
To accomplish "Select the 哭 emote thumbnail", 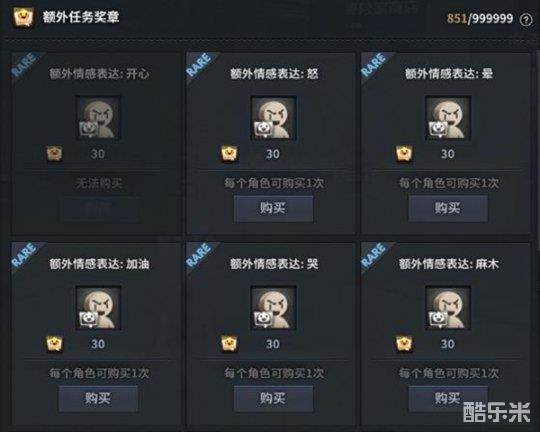I will 273,308.
